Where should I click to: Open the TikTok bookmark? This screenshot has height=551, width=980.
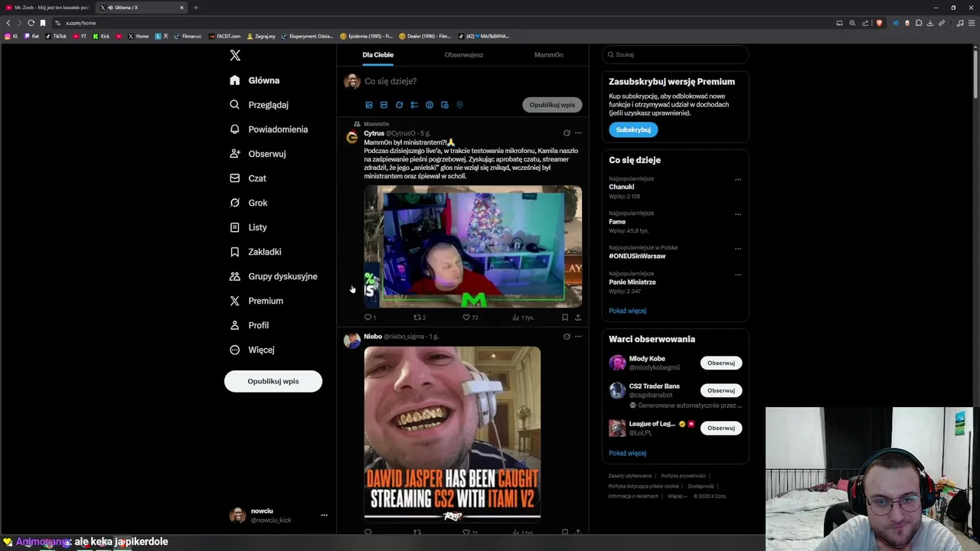[x=57, y=36]
